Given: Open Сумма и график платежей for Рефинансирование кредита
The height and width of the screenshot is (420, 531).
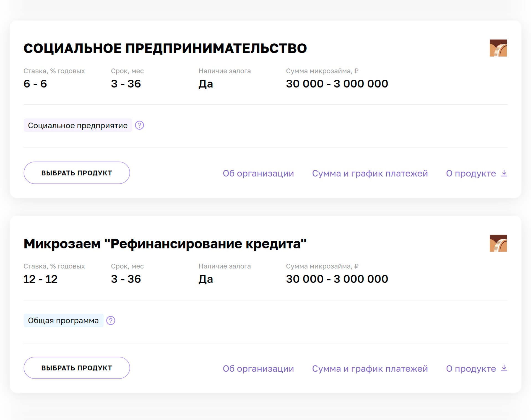Looking at the screenshot, I should click(x=370, y=369).
